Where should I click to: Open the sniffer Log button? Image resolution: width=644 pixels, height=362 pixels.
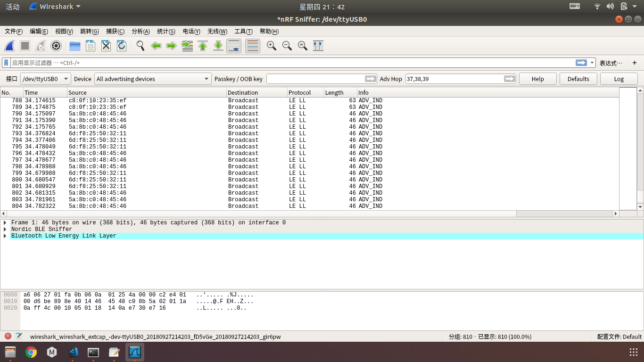[619, 79]
